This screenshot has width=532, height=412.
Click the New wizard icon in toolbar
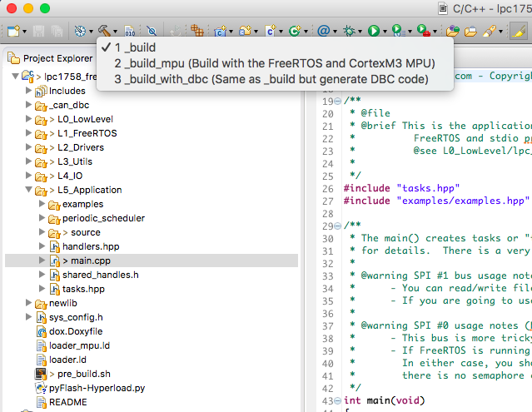[x=13, y=31]
